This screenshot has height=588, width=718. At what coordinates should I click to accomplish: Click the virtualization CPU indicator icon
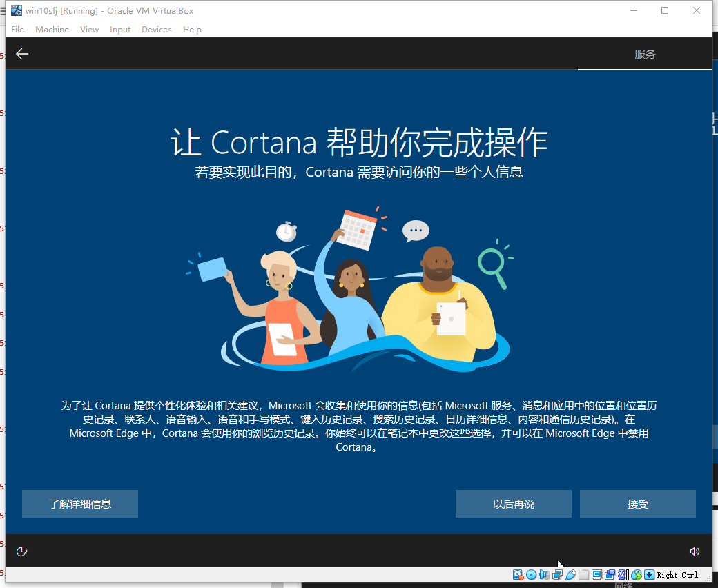click(623, 575)
